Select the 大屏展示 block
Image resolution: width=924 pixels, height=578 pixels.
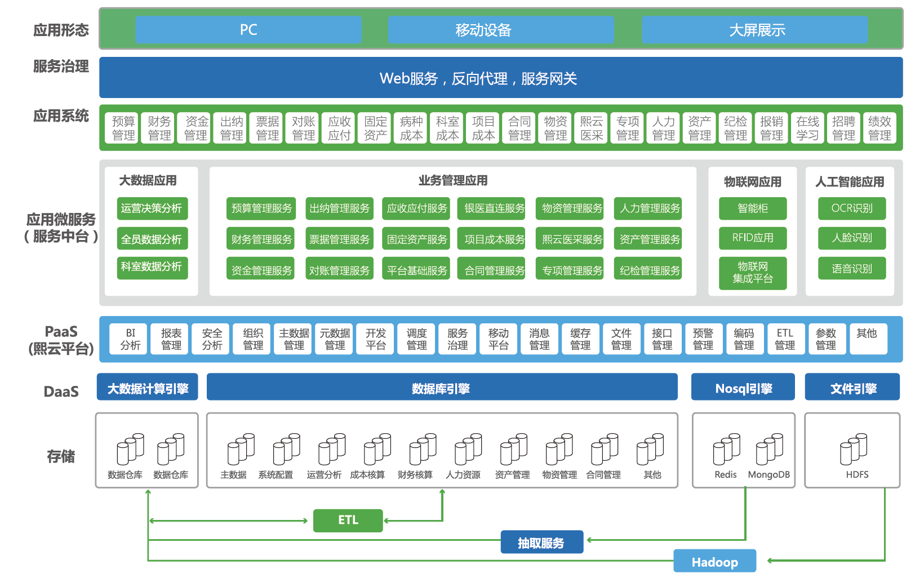click(755, 30)
